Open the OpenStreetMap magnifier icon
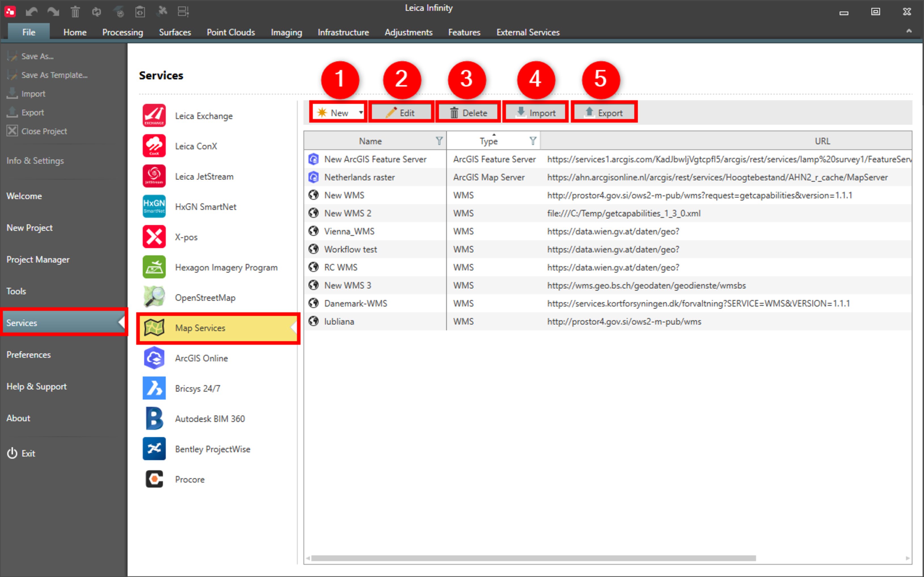Viewport: 924px width, 577px height. (154, 297)
